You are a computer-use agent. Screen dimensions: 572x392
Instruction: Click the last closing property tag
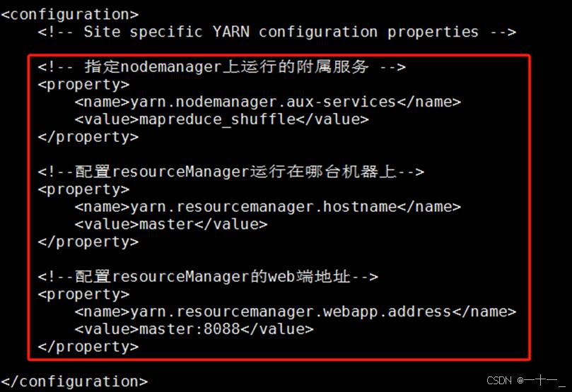[x=88, y=347]
